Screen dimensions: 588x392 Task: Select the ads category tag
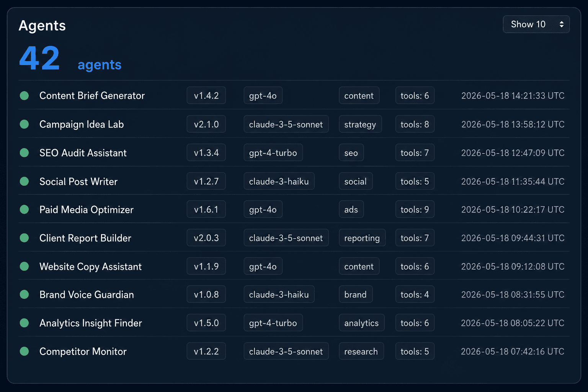[x=351, y=209]
